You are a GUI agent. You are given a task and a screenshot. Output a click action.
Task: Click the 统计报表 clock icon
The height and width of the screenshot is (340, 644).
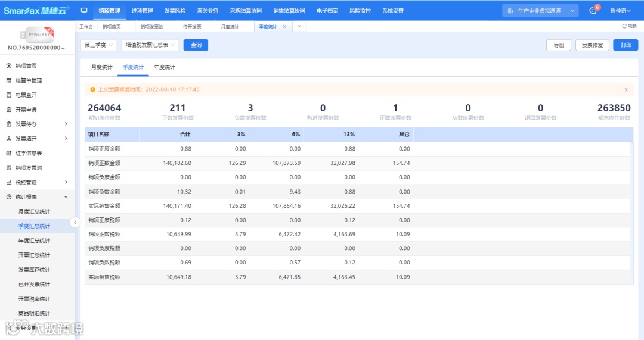(x=8, y=197)
